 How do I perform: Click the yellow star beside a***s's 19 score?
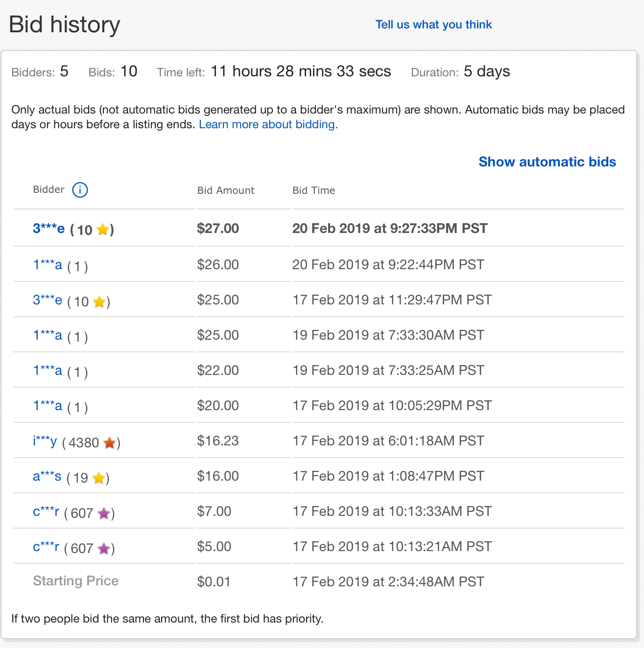pos(99,478)
